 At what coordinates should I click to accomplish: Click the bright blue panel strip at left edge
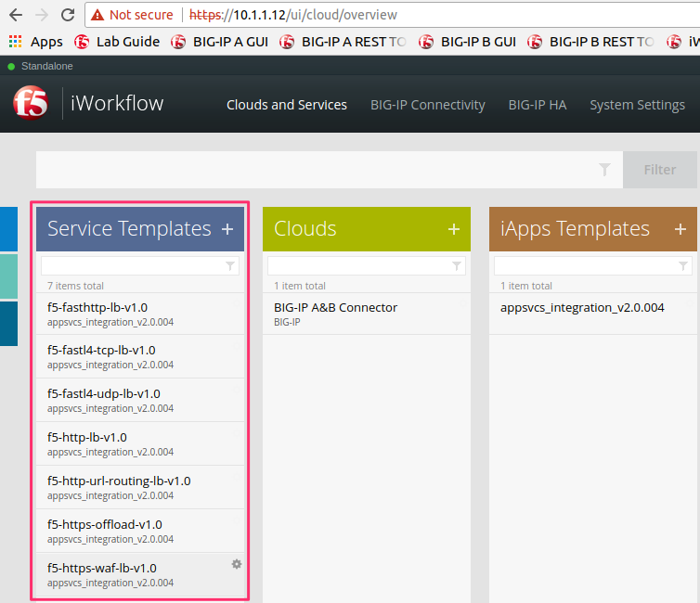tap(9, 229)
